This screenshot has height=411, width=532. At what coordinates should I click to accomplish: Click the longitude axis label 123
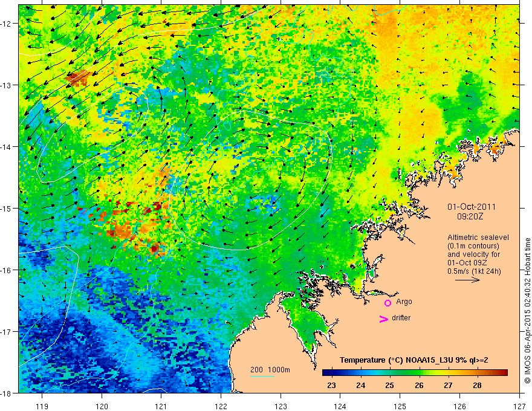tap(281, 406)
